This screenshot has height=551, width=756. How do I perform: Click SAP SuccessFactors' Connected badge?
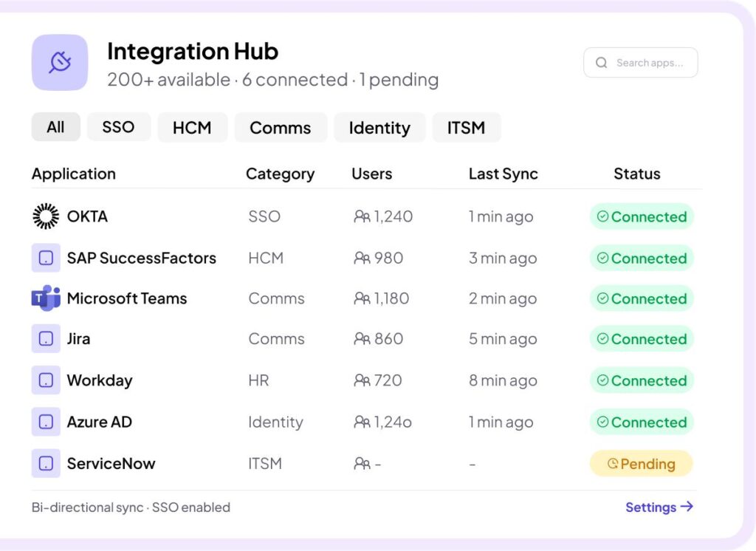point(642,258)
